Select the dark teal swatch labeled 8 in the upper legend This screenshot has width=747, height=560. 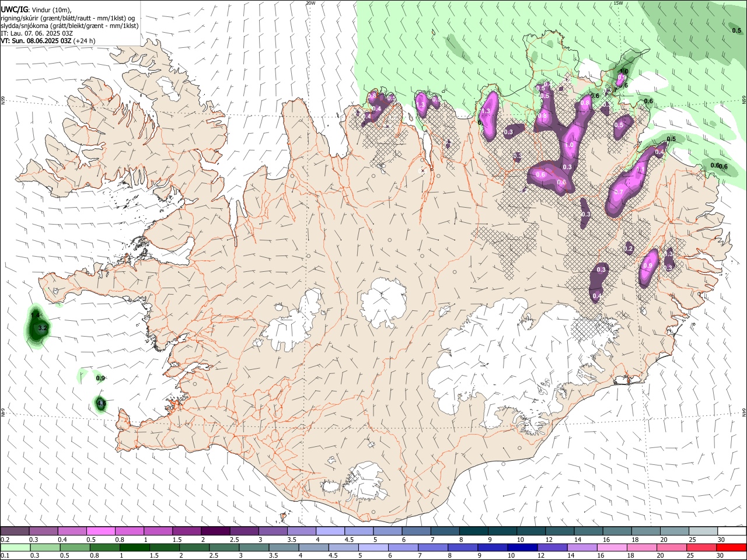474,531
